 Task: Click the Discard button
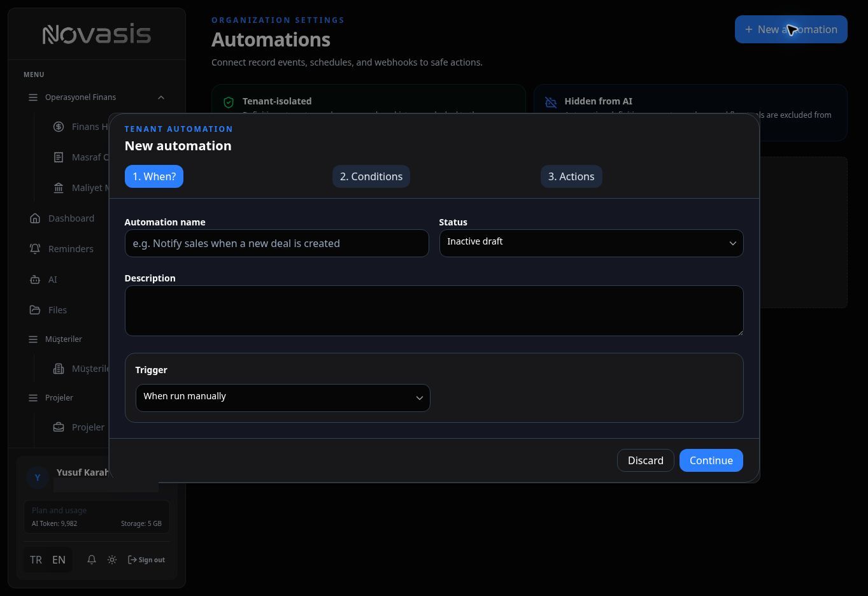[646, 460]
